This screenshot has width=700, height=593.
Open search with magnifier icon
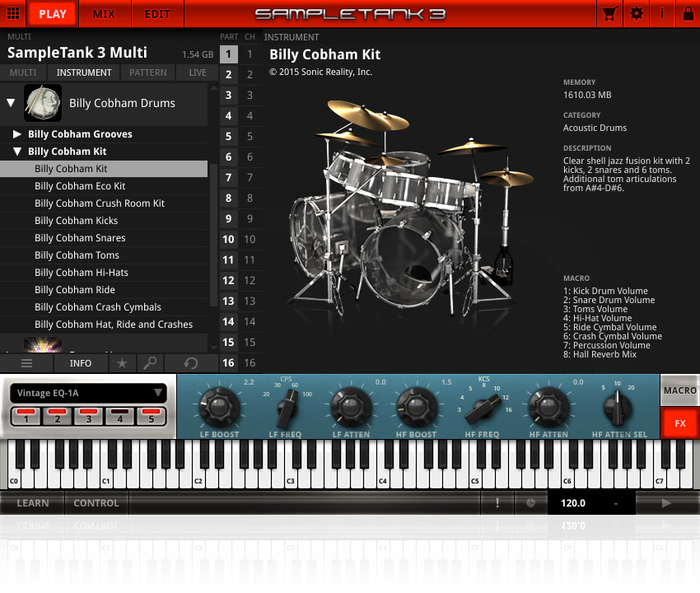150,363
